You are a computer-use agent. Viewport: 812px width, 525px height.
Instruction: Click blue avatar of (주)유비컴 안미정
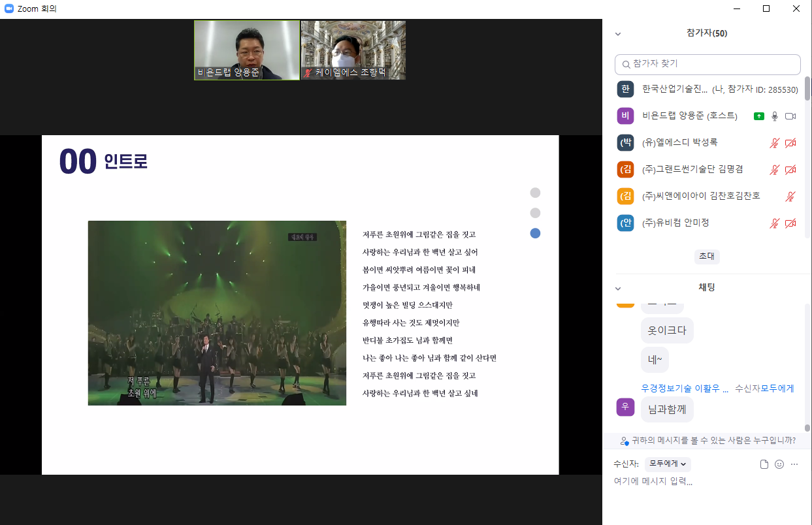tap(625, 223)
